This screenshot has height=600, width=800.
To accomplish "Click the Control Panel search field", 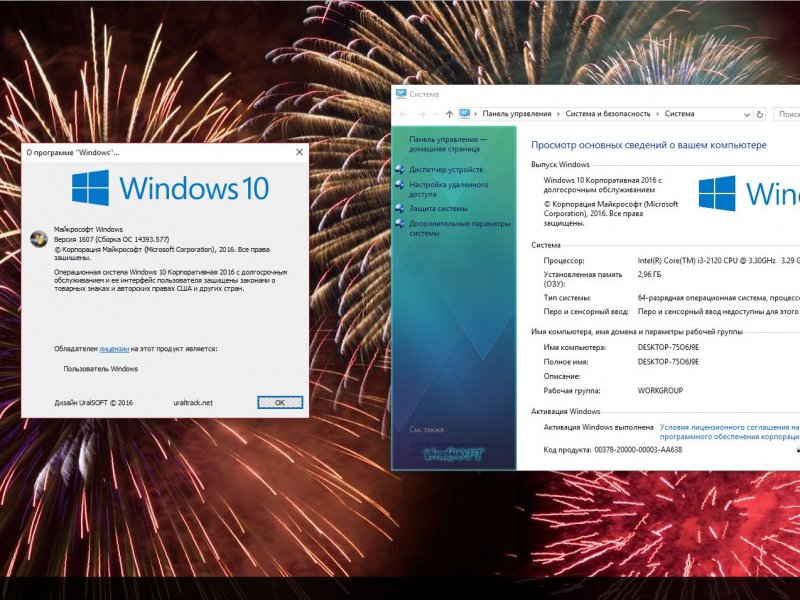I will pyautogui.click(x=787, y=114).
